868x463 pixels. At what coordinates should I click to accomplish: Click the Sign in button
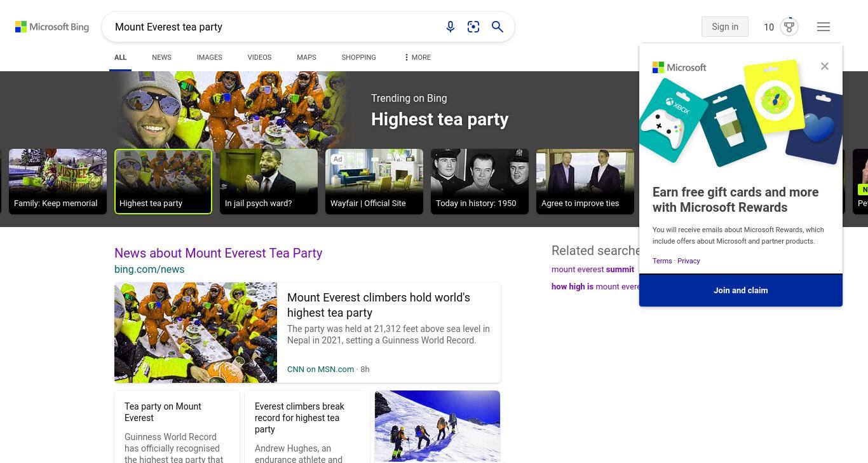click(725, 27)
